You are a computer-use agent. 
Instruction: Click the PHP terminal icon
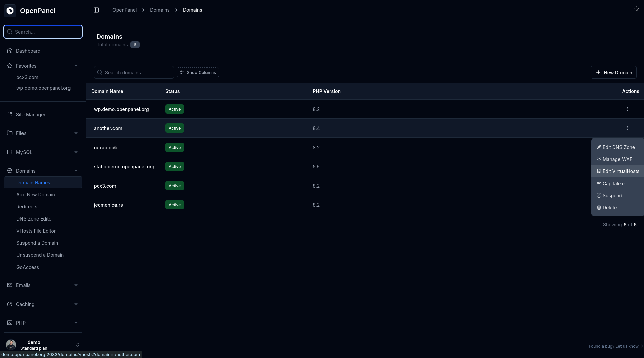click(x=10, y=323)
